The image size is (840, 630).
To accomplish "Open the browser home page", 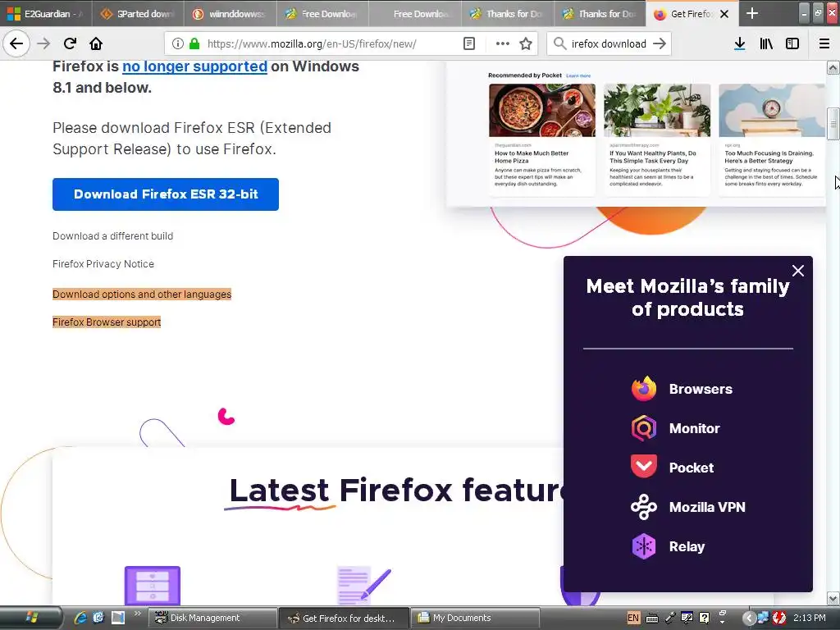I will (96, 43).
